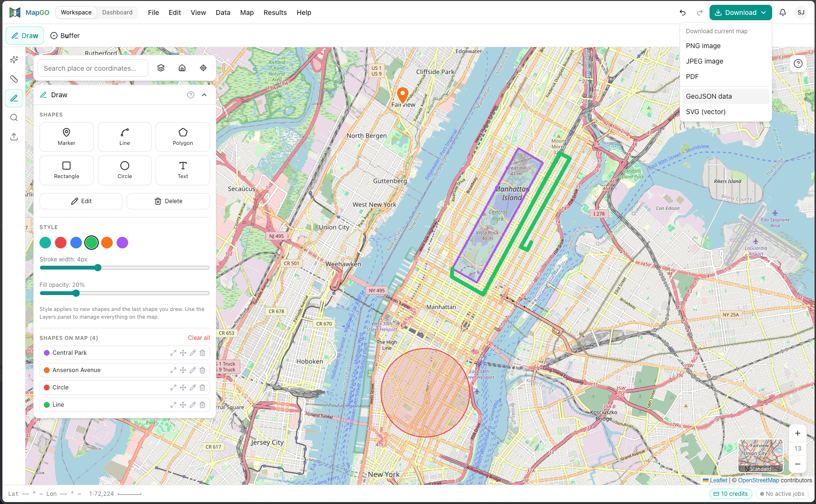The width and height of the screenshot is (816, 504).
Task: Click the Delete shapes button
Action: click(168, 201)
